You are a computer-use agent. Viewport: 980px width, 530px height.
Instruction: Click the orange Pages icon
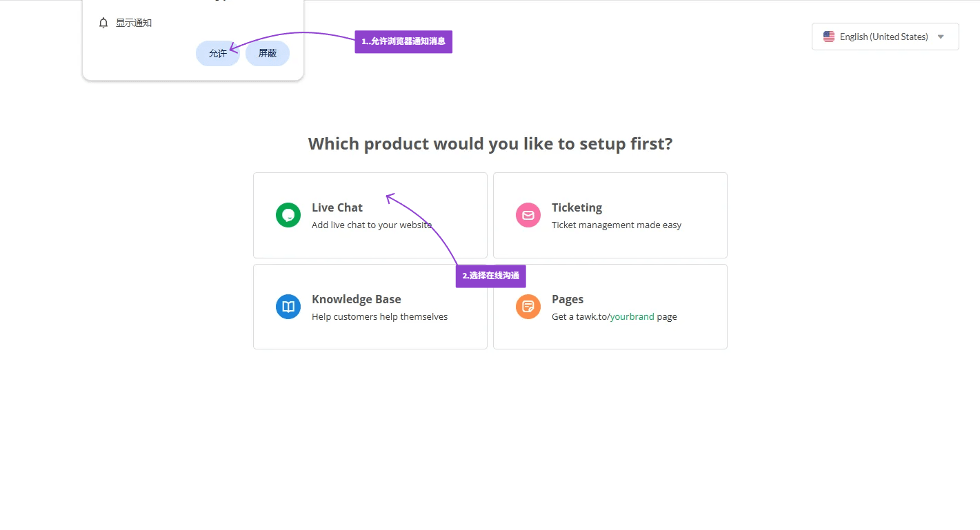click(x=528, y=307)
